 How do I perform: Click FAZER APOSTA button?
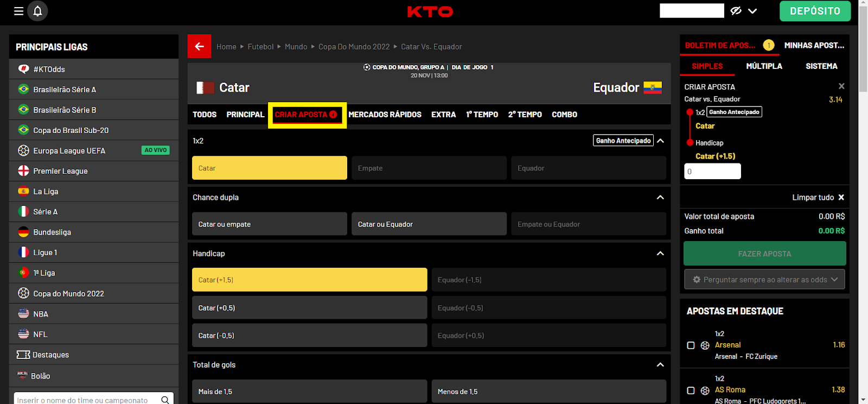(764, 254)
